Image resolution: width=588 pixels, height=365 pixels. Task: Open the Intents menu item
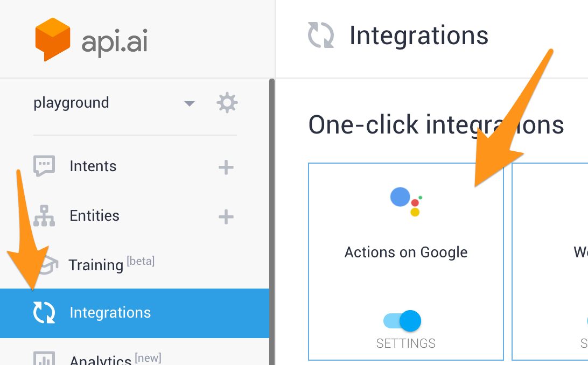point(93,166)
